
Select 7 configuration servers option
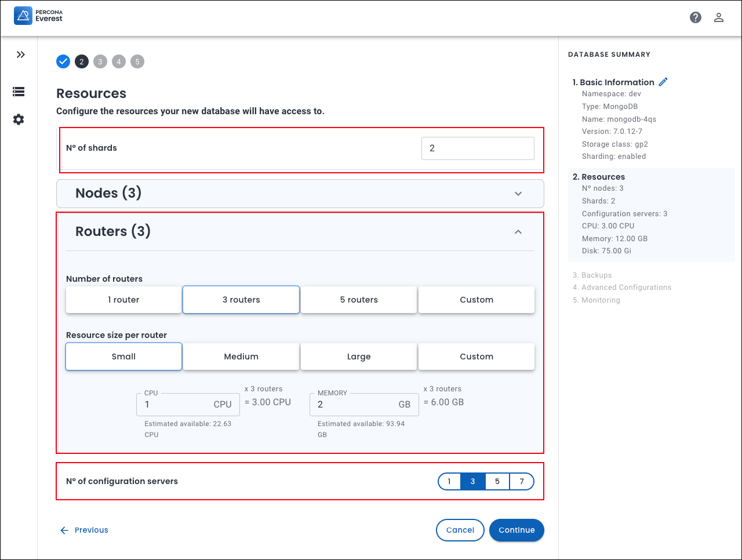click(x=522, y=482)
